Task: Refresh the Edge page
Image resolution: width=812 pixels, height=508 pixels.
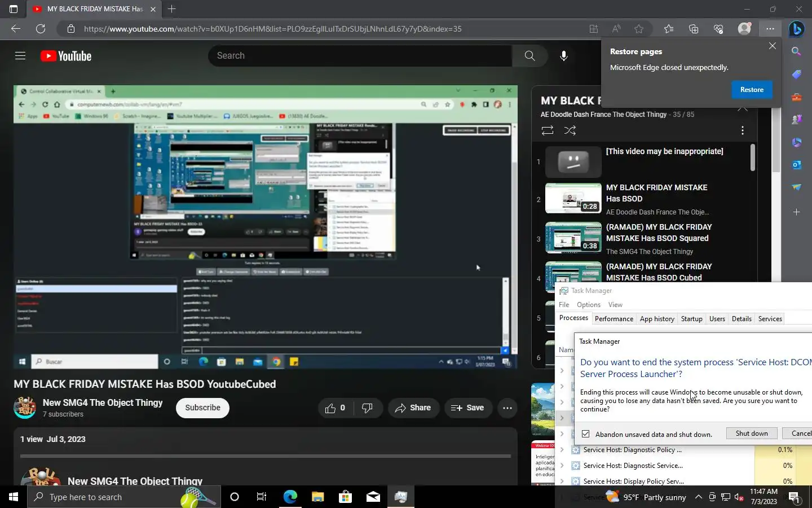Action: pos(41,29)
